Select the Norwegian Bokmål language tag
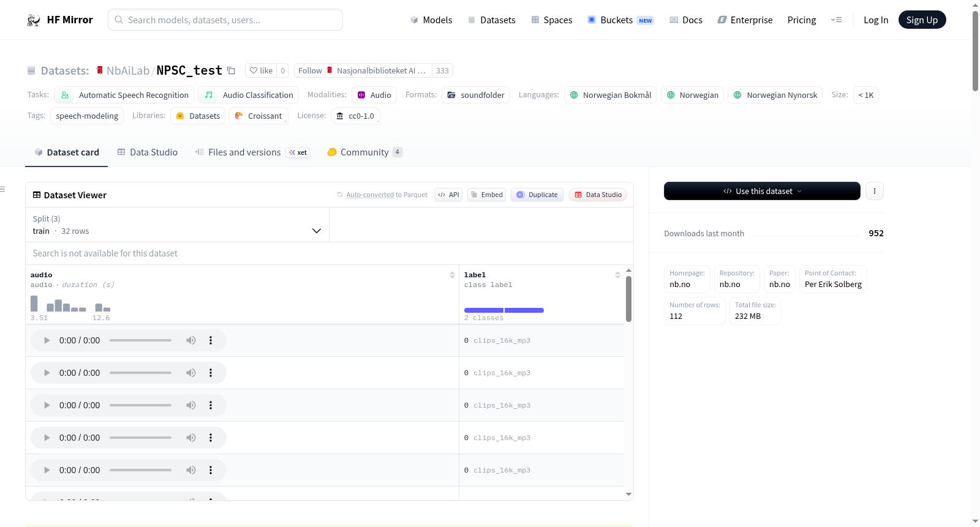The height and width of the screenshot is (527, 980). 611,95
